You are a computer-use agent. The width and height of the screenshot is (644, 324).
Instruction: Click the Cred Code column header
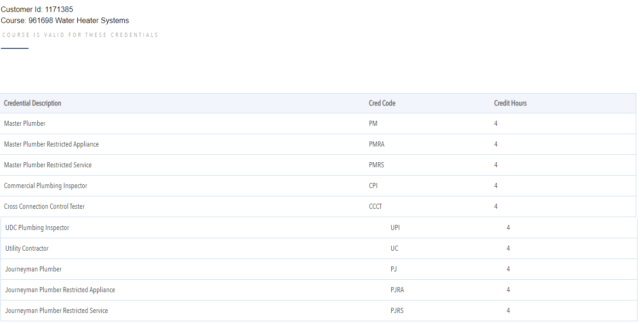[x=382, y=103]
